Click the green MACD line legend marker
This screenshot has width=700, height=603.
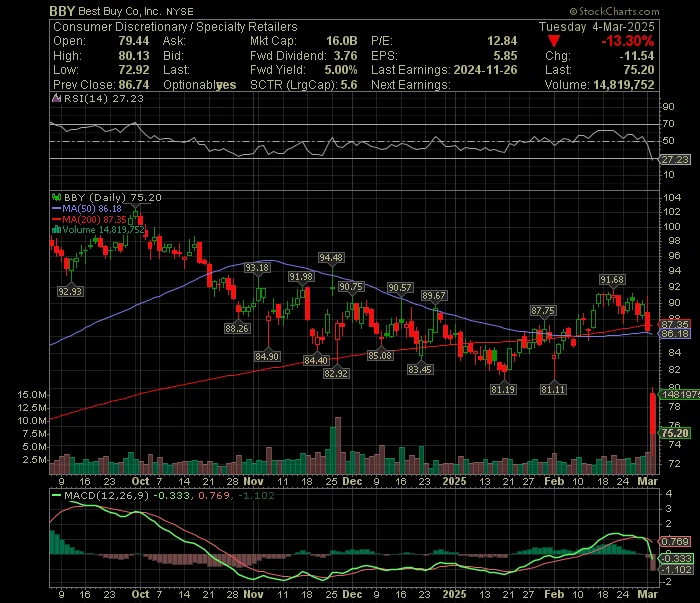click(56, 495)
